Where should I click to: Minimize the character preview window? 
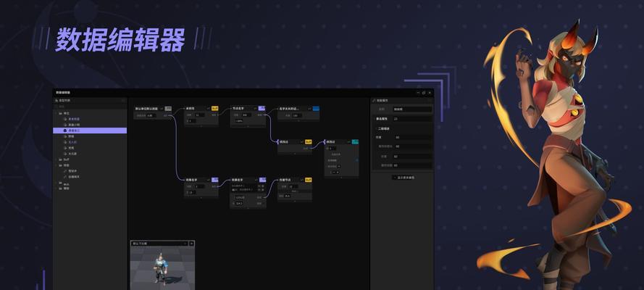point(185,243)
